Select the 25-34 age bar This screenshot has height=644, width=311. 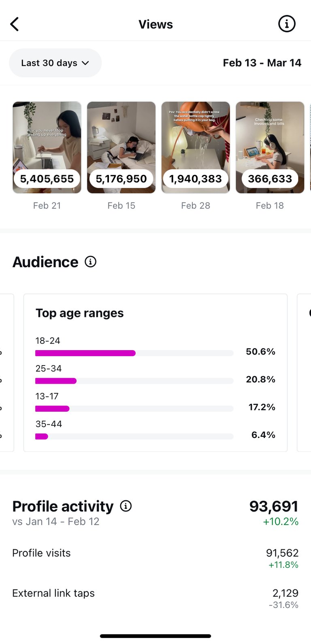click(134, 381)
